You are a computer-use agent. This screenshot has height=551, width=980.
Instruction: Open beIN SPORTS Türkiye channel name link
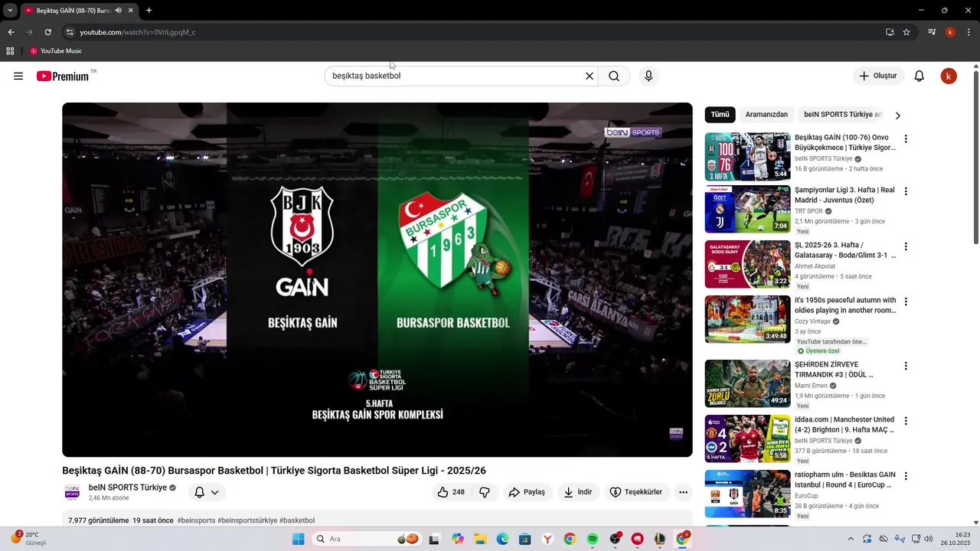[x=128, y=487]
